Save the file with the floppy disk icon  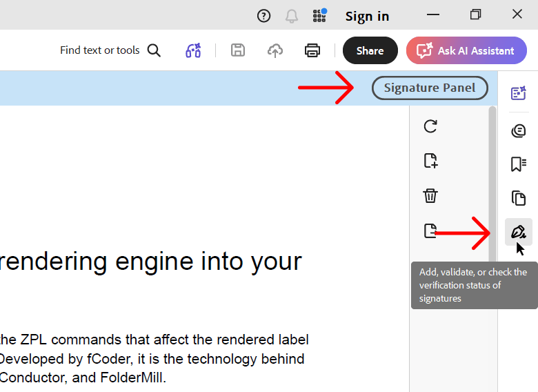(x=238, y=50)
